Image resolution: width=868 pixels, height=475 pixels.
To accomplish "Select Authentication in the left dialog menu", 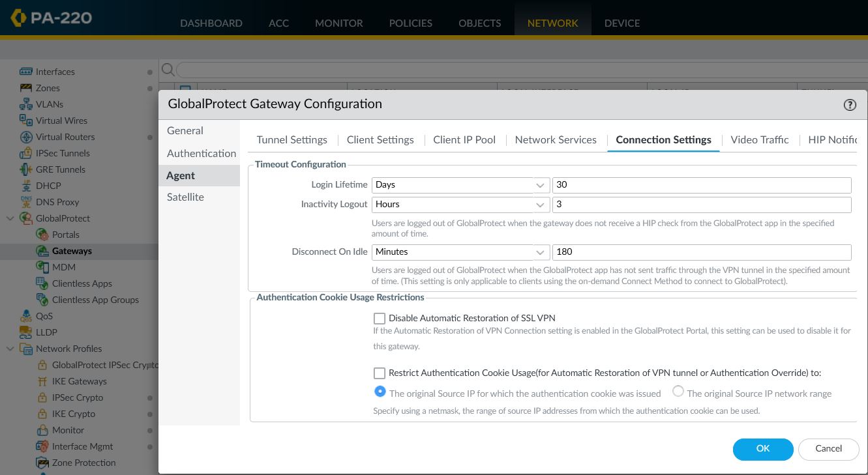I will (x=201, y=153).
